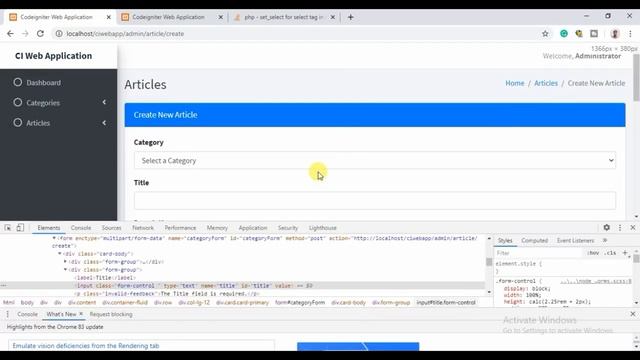This screenshot has width=640, height=360.
Task: Open DevTools settings gear
Action: 607,228
